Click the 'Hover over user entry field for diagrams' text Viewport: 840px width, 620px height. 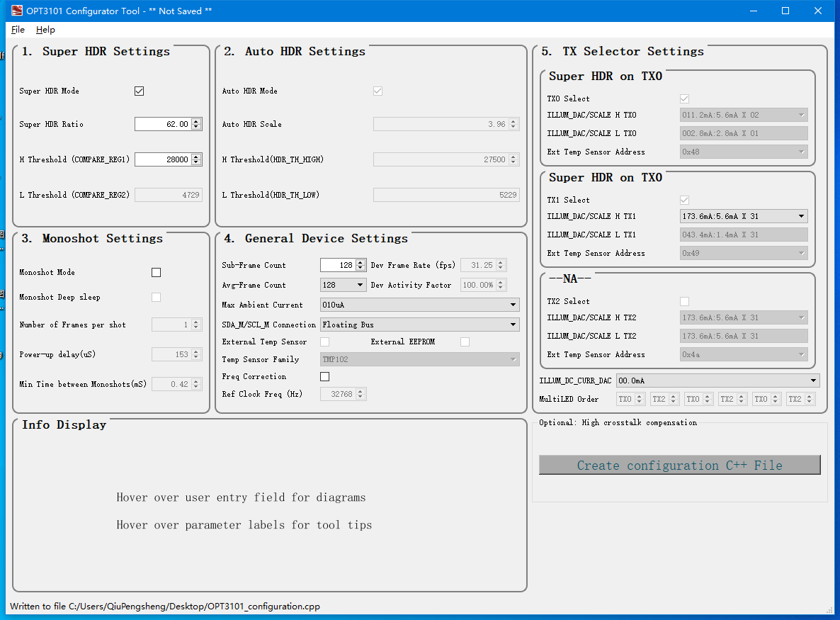coord(241,497)
